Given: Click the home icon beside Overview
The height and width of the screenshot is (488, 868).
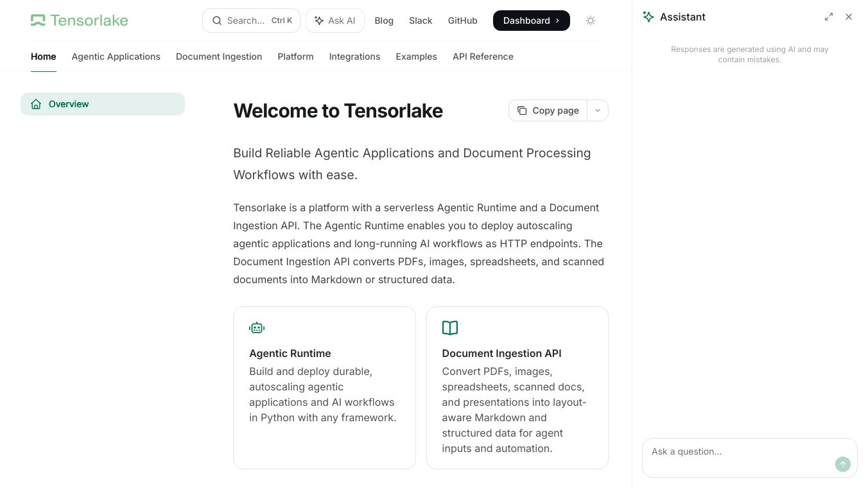Looking at the screenshot, I should click(36, 104).
